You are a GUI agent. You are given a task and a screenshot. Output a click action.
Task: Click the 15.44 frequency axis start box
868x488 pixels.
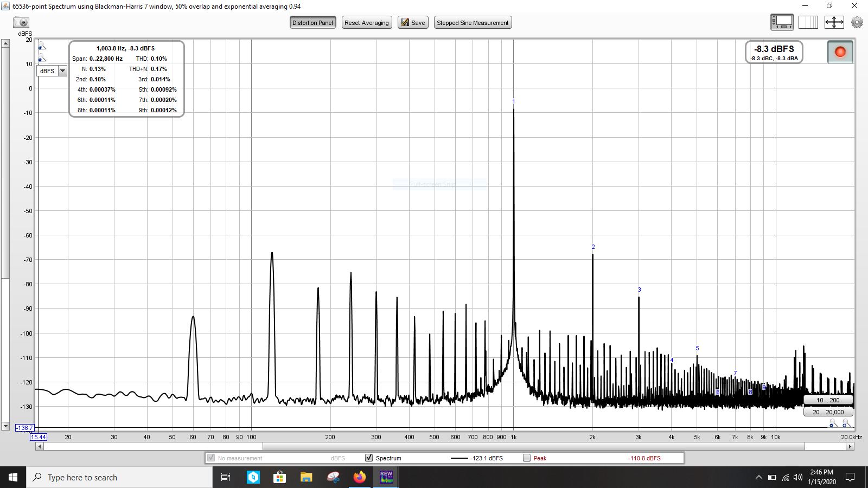tap(39, 437)
